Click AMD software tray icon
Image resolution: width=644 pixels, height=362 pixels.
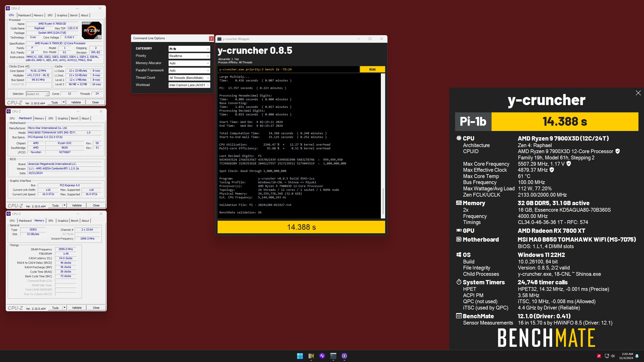[599, 356]
